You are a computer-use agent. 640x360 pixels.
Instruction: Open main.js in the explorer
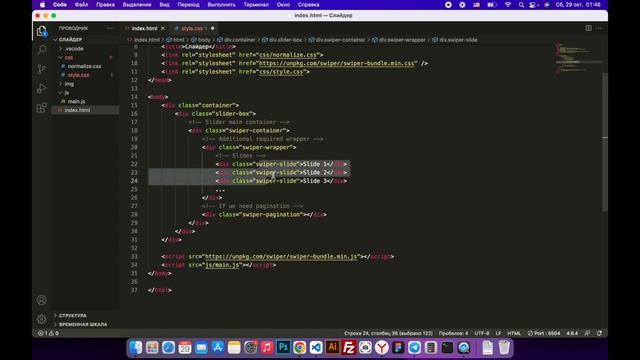pos(76,101)
